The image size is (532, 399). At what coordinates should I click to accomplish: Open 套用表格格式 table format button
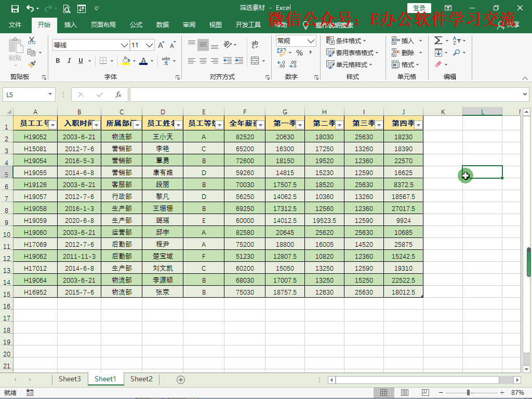pos(352,52)
